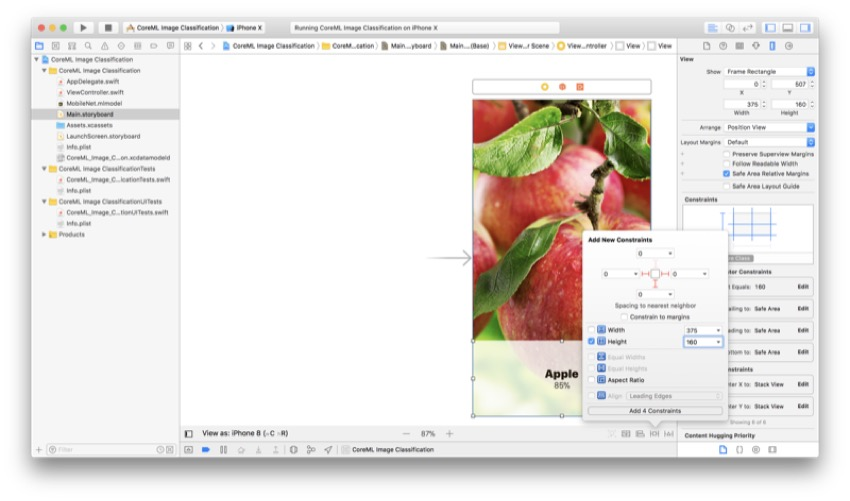Enable Safe Area Layout Guide checkbox

tap(726, 187)
